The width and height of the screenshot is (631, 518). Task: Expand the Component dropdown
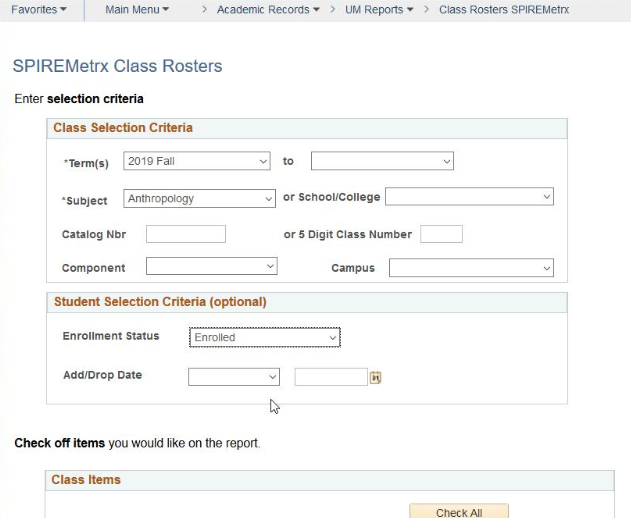[x=211, y=267]
